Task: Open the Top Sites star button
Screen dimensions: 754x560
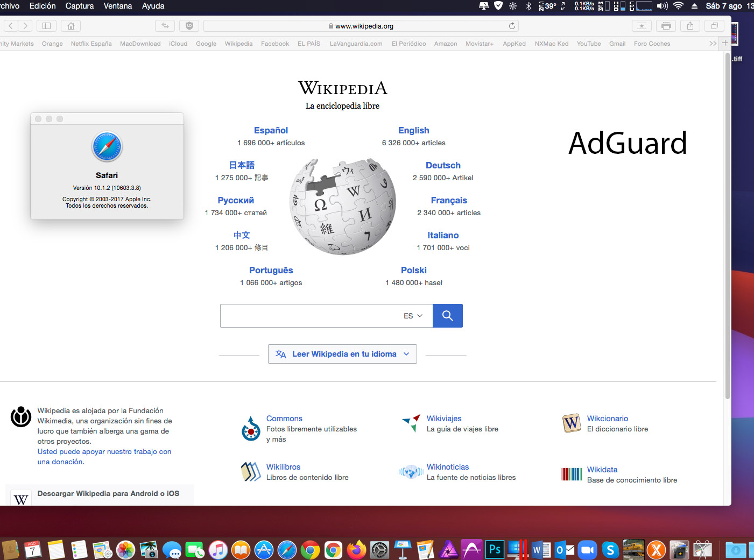Action: [642, 26]
